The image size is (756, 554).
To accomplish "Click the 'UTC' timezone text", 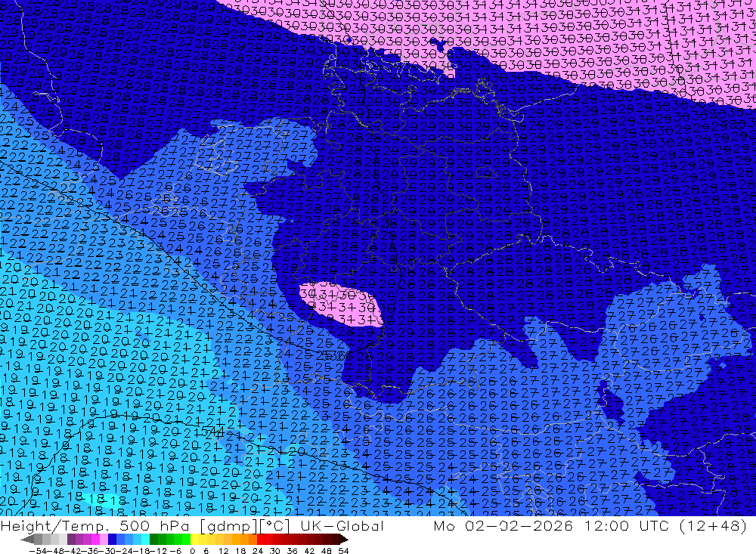I will pos(655,525).
